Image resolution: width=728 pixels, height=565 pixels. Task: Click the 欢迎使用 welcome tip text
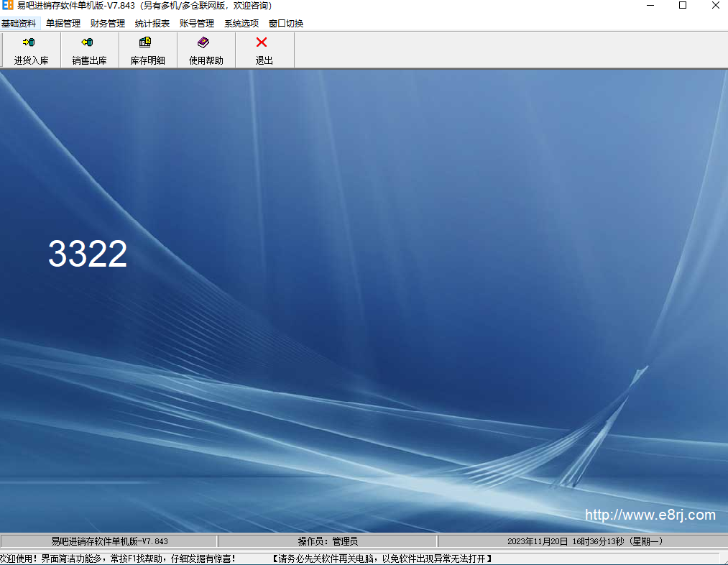click(x=117, y=559)
